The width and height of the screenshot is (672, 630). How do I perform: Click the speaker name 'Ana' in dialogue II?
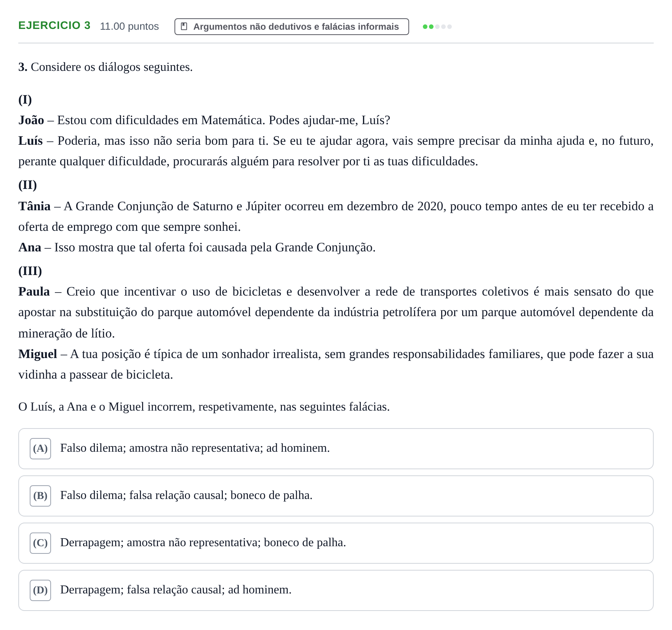(x=30, y=248)
